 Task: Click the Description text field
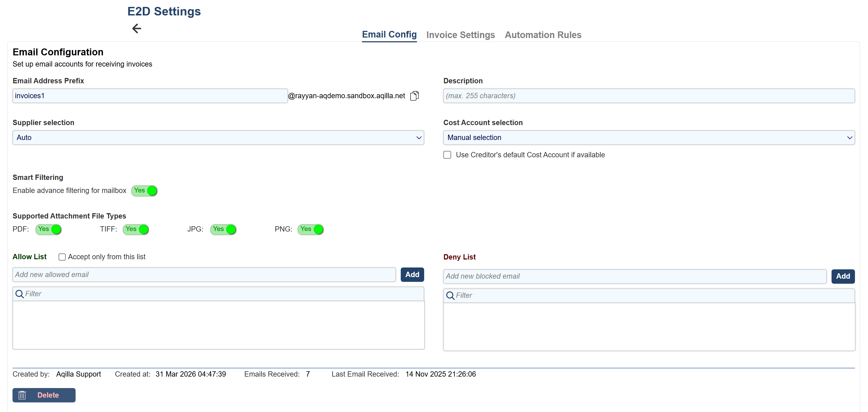coord(649,96)
